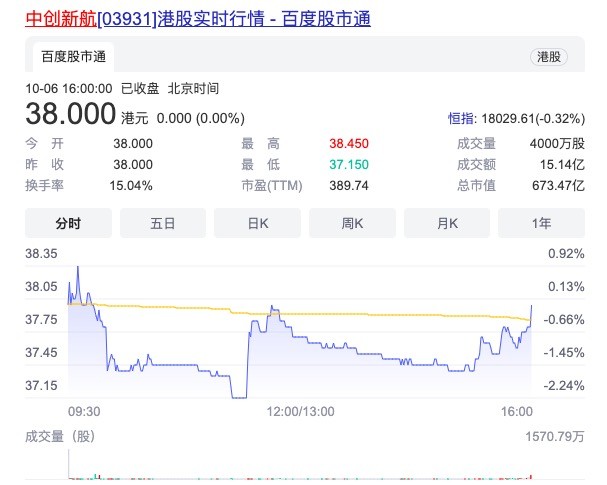Click the turnover amount 15.14亿
Screen dimensions: 607x485
(x=562, y=165)
